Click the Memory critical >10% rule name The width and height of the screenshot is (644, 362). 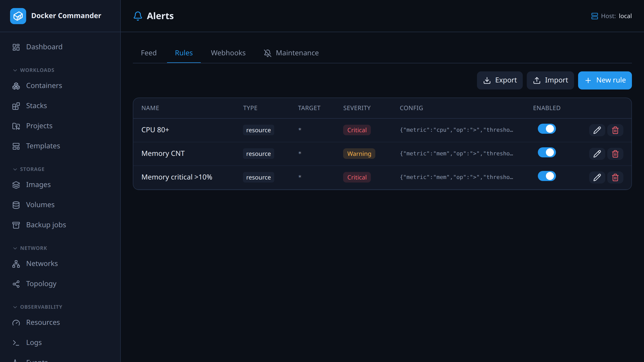[x=177, y=177]
